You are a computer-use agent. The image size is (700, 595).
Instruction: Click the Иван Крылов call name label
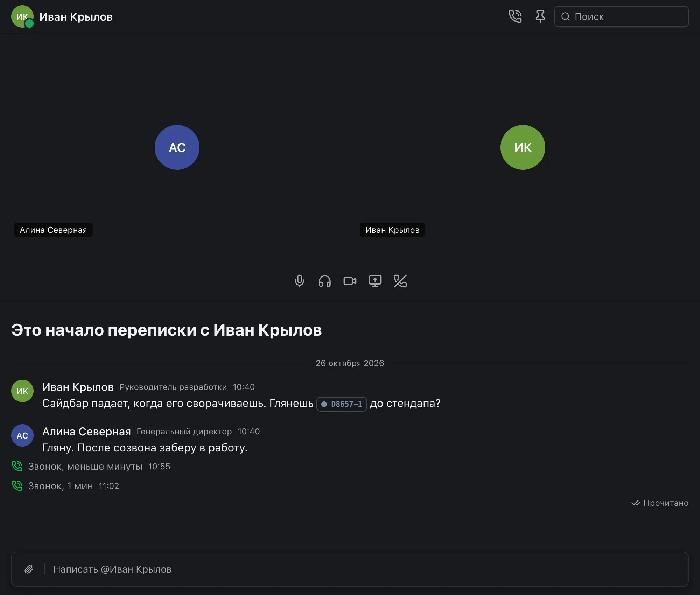392,230
